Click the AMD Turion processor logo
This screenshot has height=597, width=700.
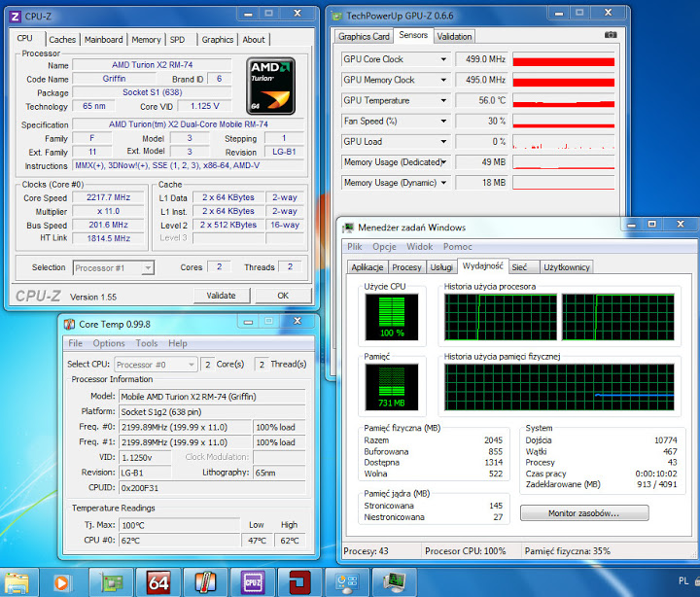270,86
